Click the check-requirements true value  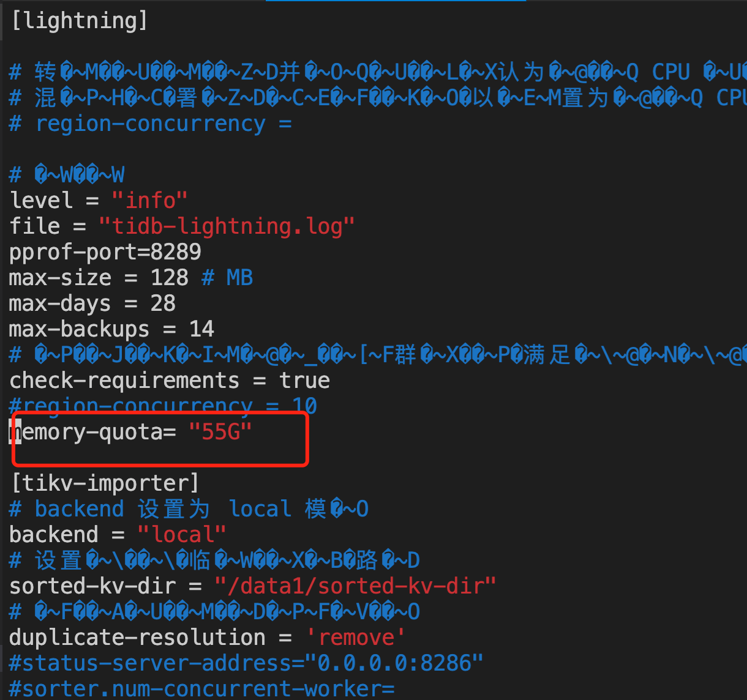tap(304, 381)
